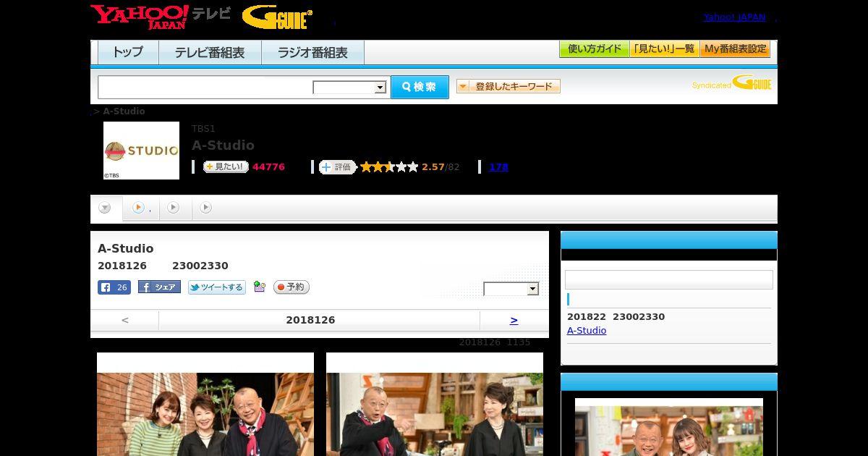The height and width of the screenshot is (456, 868).
Task: Click the add-to-calendar icon
Action: 260,287
